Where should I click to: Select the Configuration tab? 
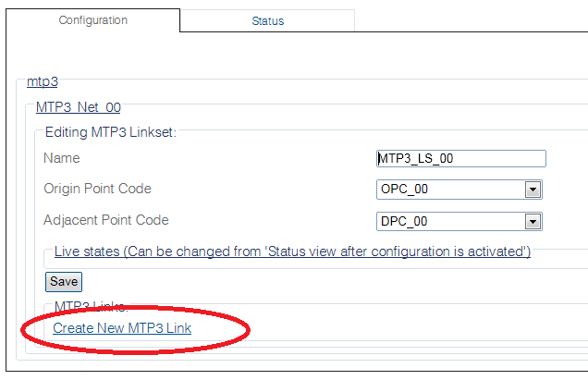[x=93, y=20]
